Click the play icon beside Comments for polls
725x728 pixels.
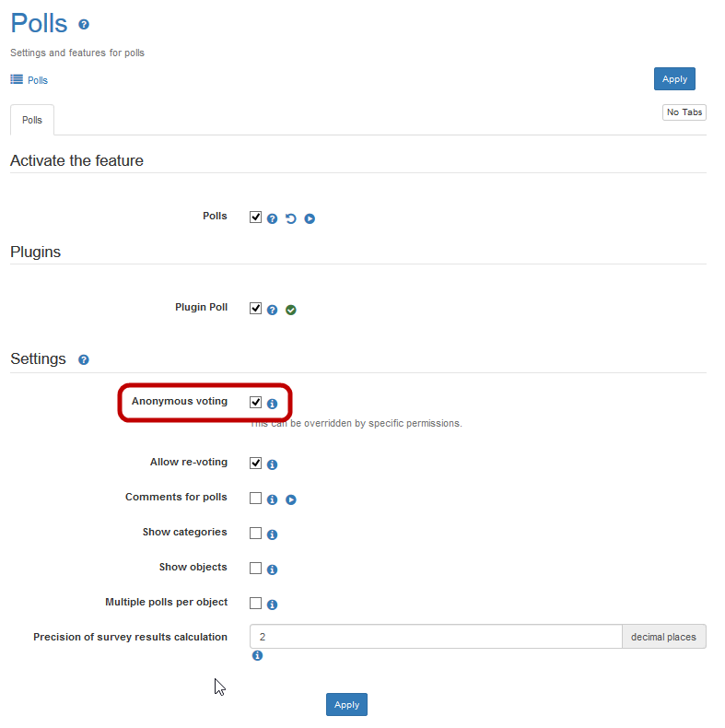click(x=291, y=499)
